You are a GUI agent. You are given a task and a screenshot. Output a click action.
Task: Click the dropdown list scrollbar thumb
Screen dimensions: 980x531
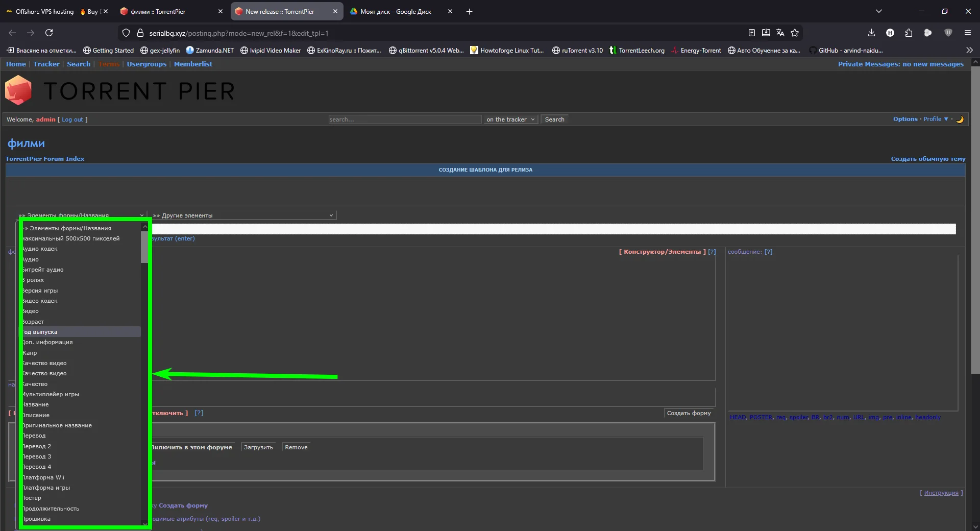144,247
